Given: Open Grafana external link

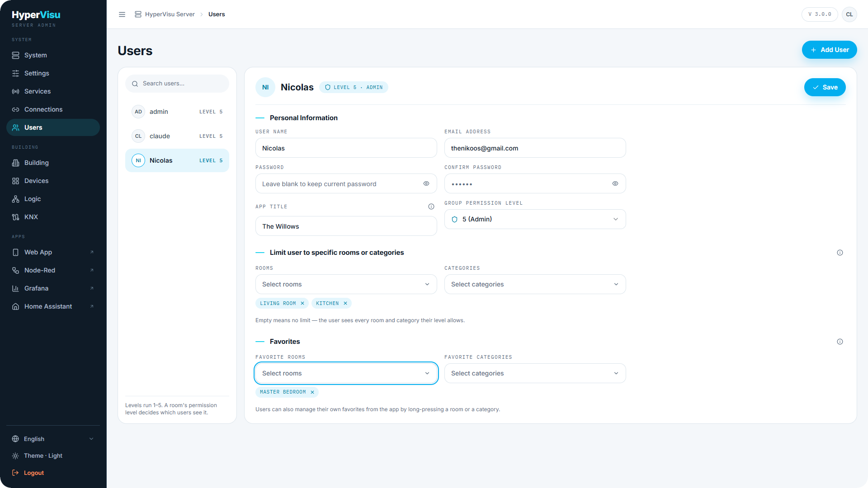Looking at the screenshot, I should click(53, 288).
